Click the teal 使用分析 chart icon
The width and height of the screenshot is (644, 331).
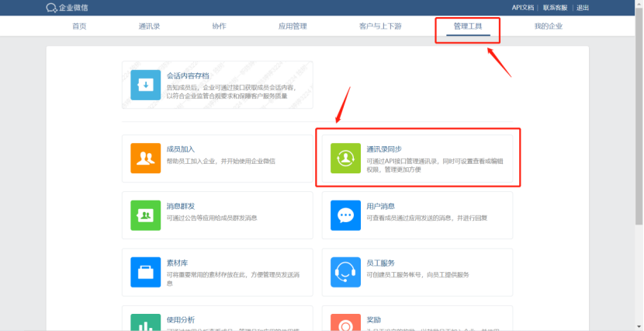coord(145,322)
